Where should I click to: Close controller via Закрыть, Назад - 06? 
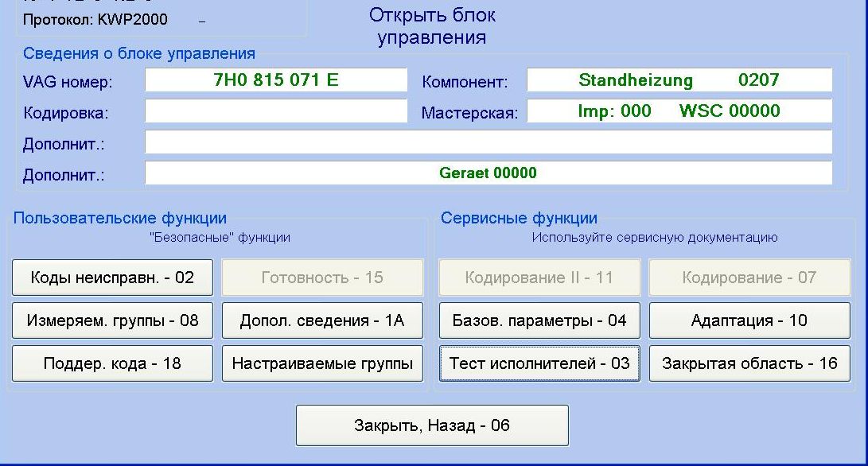[433, 425]
